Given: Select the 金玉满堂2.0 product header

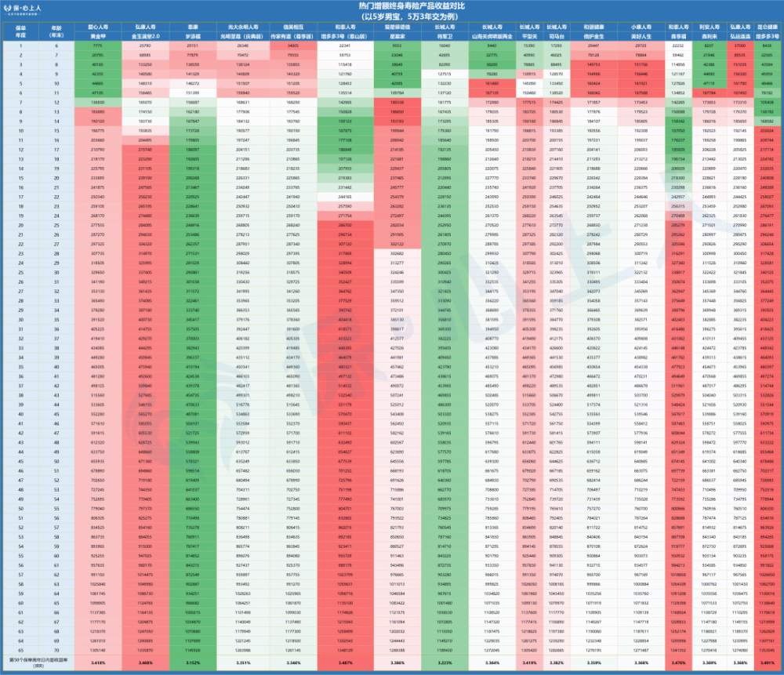Looking at the screenshot, I should click(x=146, y=37).
